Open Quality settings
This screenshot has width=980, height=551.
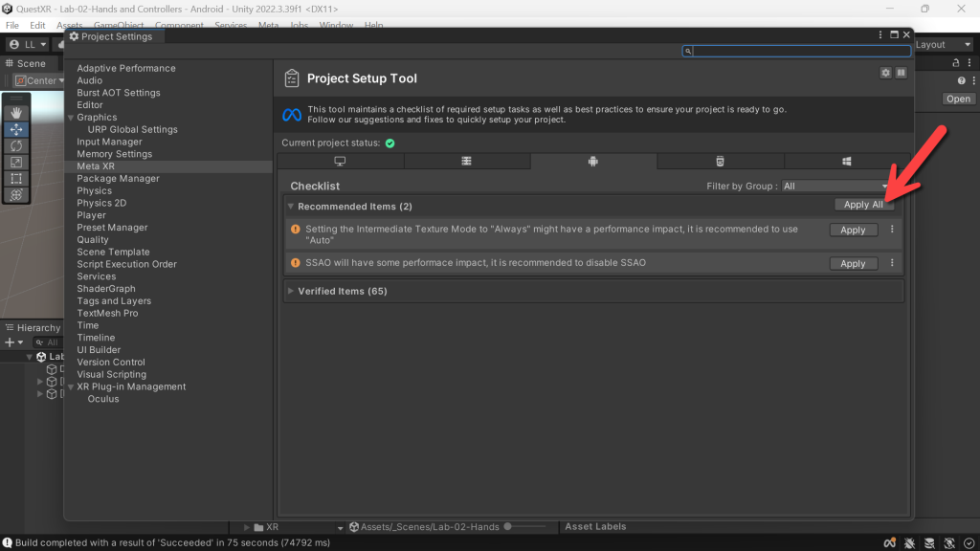click(x=93, y=239)
